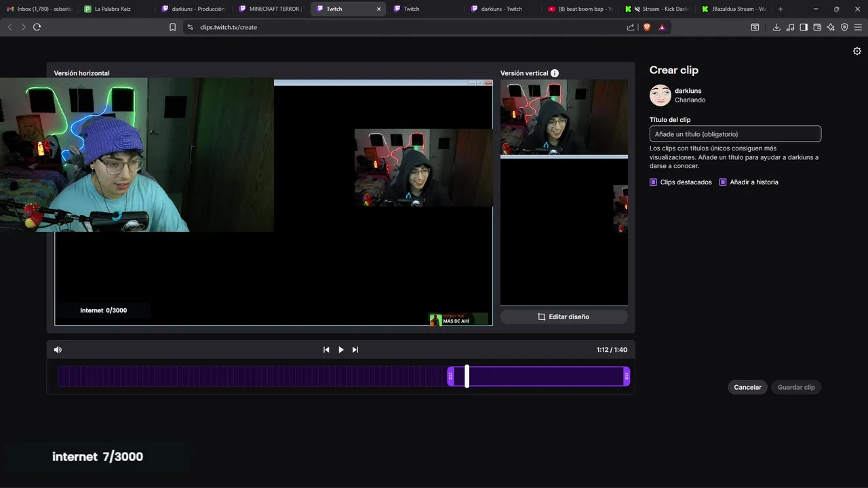The image size is (868, 488).
Task: Open darkiuns channel avatar
Action: pos(660,96)
